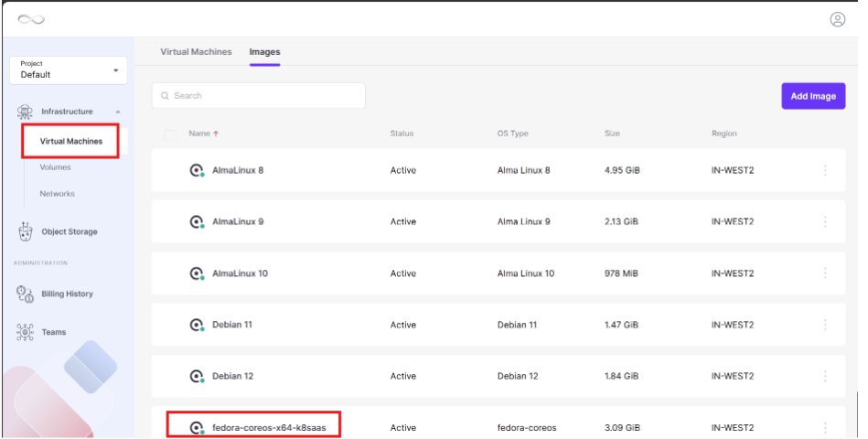
Task: Click the 1.84 GiB size value
Action: pos(622,377)
